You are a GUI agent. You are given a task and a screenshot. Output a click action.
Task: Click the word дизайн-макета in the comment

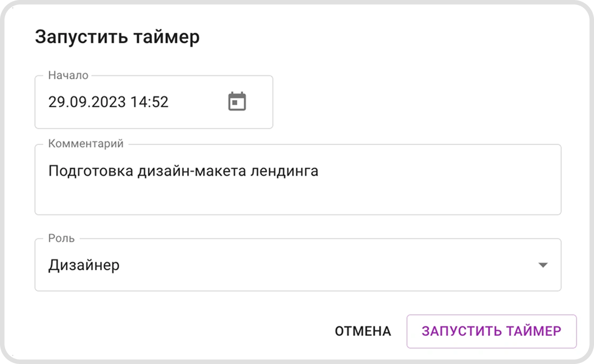click(x=193, y=171)
